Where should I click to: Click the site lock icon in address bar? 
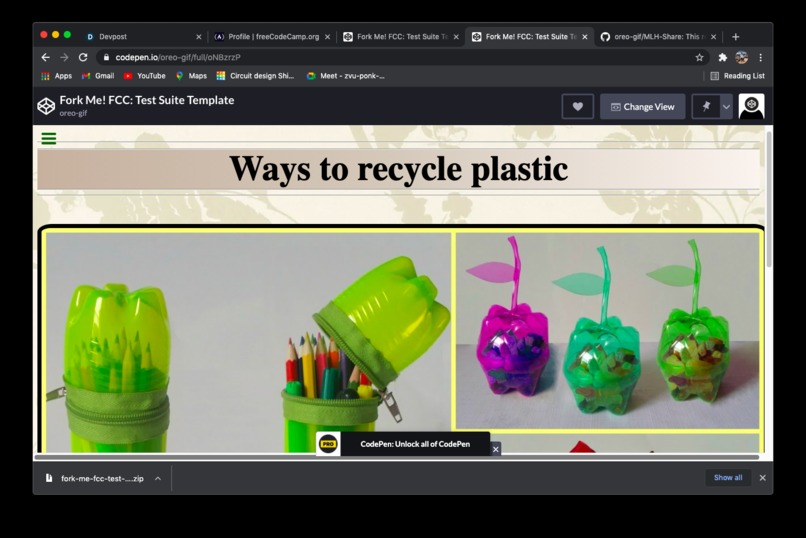(x=106, y=58)
